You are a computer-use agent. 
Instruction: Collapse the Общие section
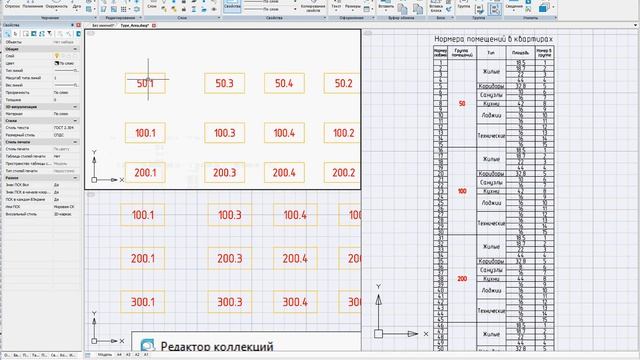coord(75,49)
